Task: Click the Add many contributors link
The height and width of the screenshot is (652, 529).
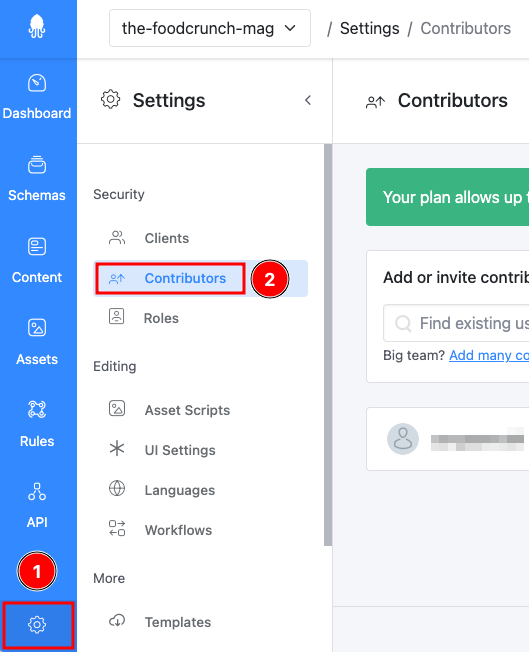Action: pos(489,356)
